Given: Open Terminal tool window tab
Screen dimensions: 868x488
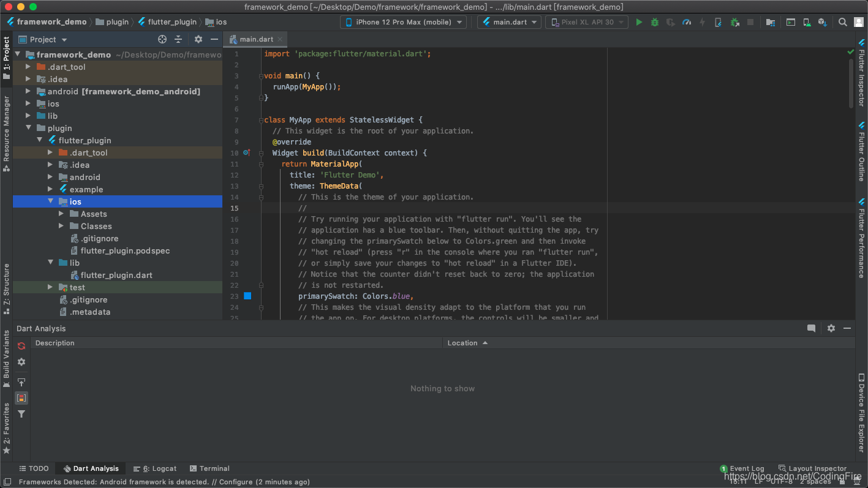Looking at the screenshot, I should click(x=209, y=468).
